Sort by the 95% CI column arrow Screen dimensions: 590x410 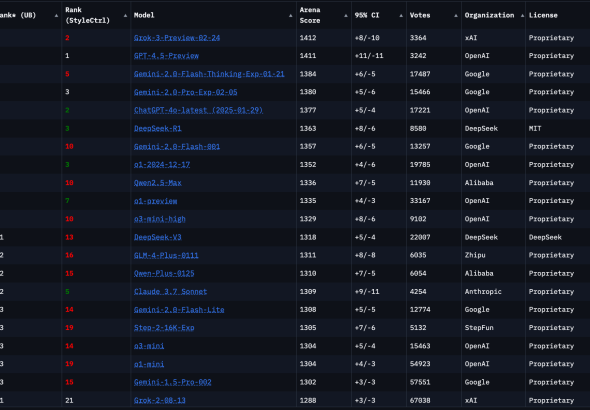click(401, 16)
